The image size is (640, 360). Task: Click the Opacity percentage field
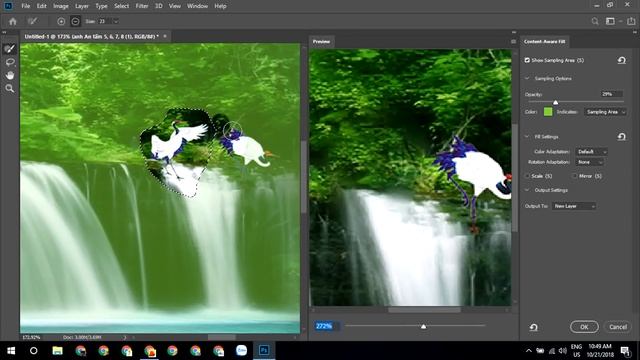pos(611,94)
